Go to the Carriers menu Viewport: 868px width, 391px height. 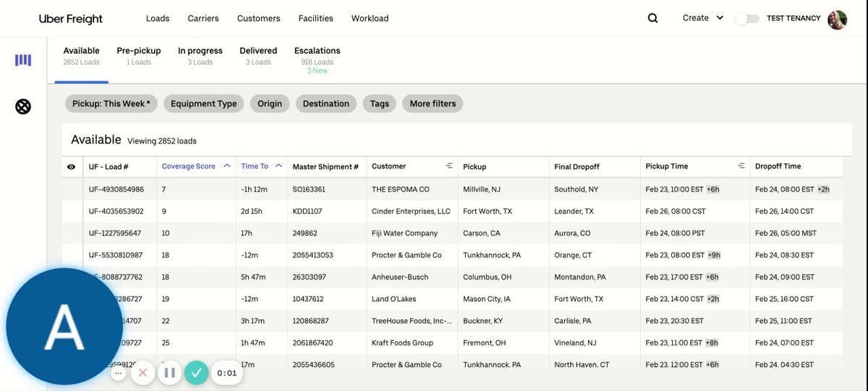tap(203, 18)
